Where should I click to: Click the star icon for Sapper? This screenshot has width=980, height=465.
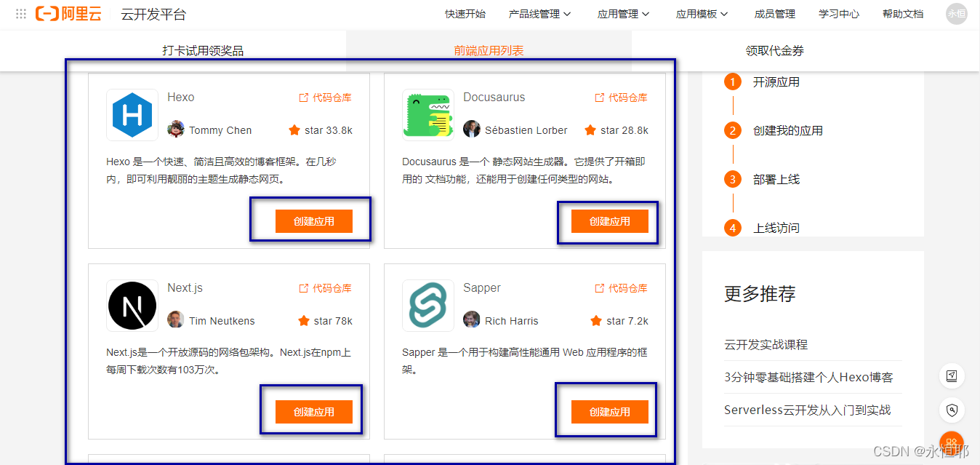pyautogui.click(x=596, y=321)
